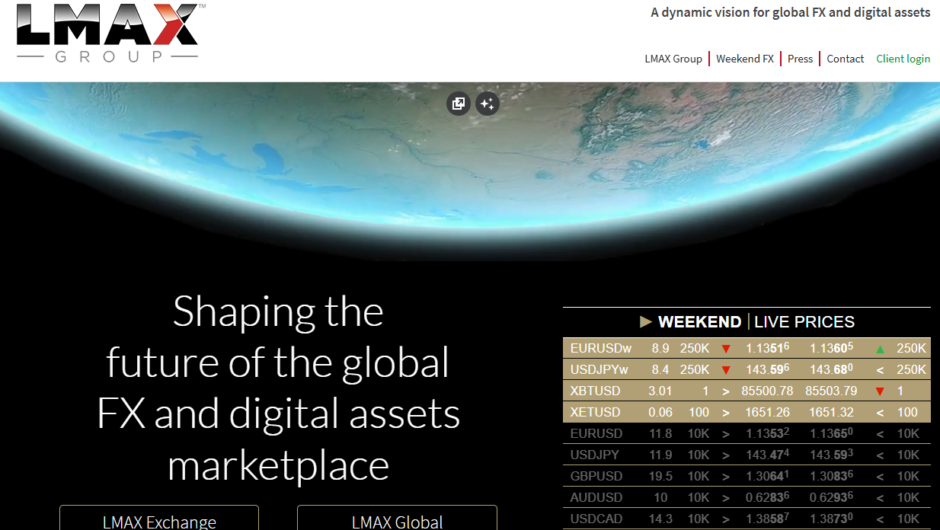Click the XETUSD instrument name
This screenshot has height=530, width=940.
tap(595, 412)
